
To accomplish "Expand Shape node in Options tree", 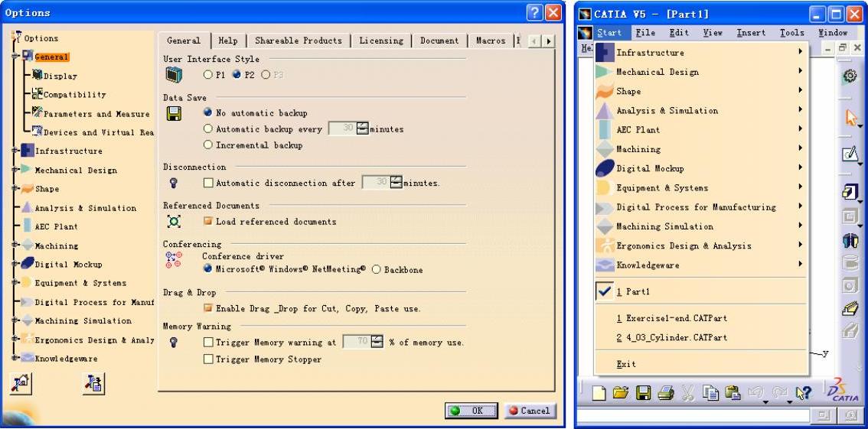I will point(15,189).
